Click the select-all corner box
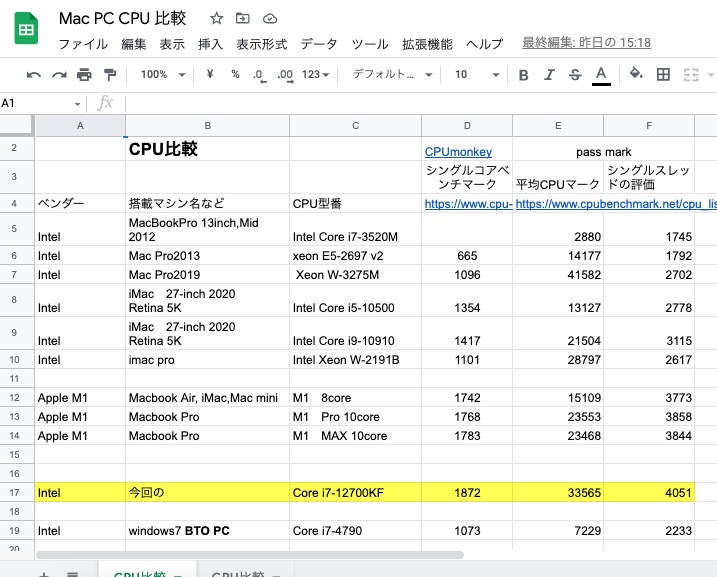Screen dimensions: 717x577 [17, 125]
